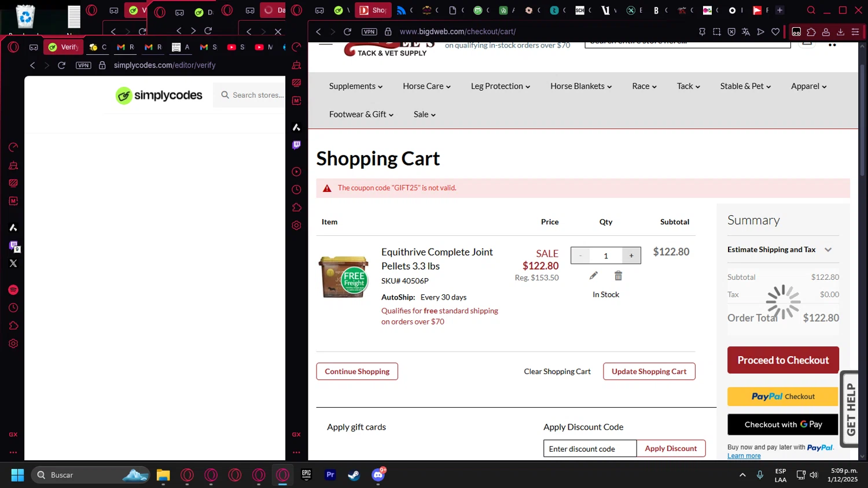Click the Windows Start button
868x488 pixels.
click(x=17, y=475)
